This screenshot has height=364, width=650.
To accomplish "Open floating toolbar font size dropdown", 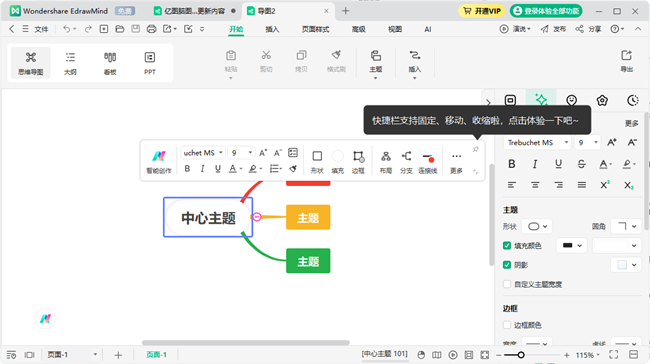I will click(x=242, y=153).
